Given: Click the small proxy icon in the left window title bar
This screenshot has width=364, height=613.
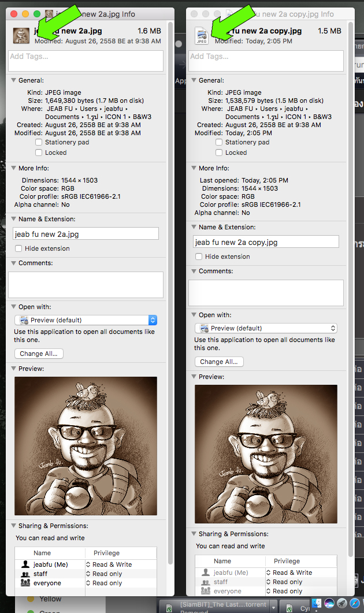Looking at the screenshot, I should coord(49,14).
